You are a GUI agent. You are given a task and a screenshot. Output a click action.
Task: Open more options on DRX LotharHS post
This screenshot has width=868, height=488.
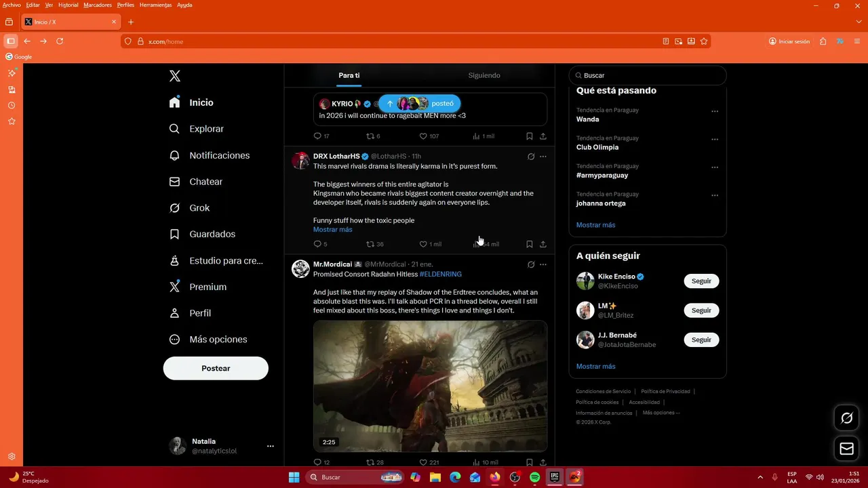543,157
